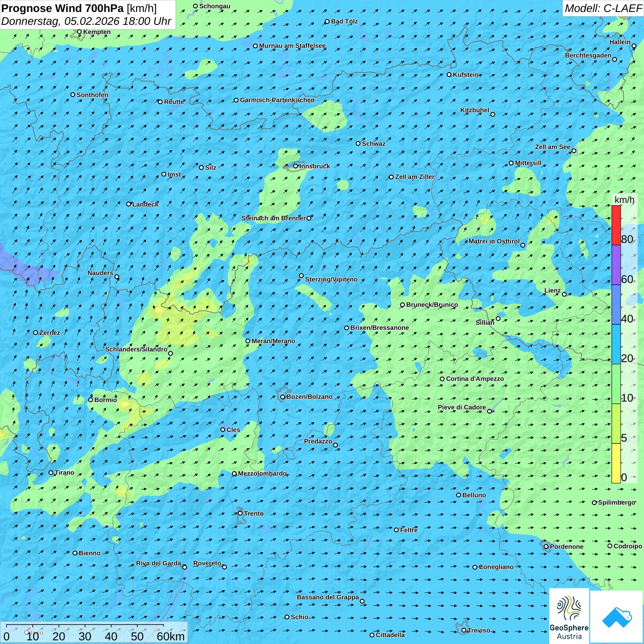This screenshot has height=644, width=644.
Task: Pick the Treviso city marker dot
Action: [464, 630]
